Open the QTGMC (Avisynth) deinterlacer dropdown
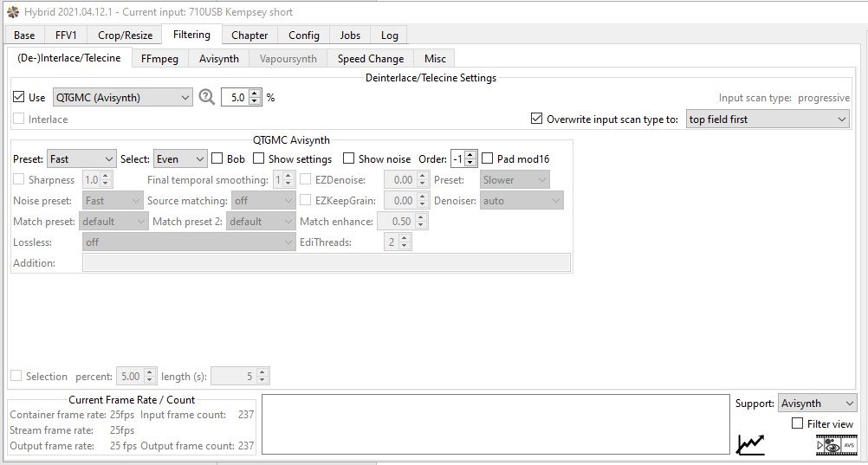Screen dimensions: 868x465 [x=122, y=97]
